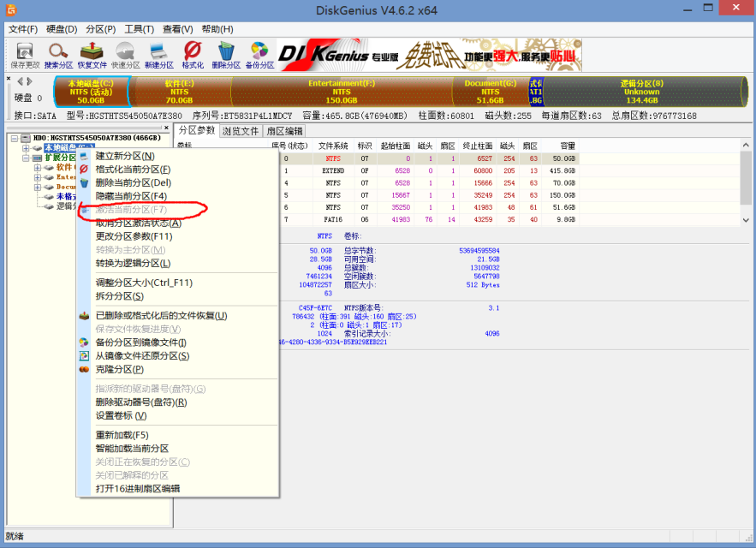Click the 搜索分区 magnifier toolbar icon

point(59,54)
